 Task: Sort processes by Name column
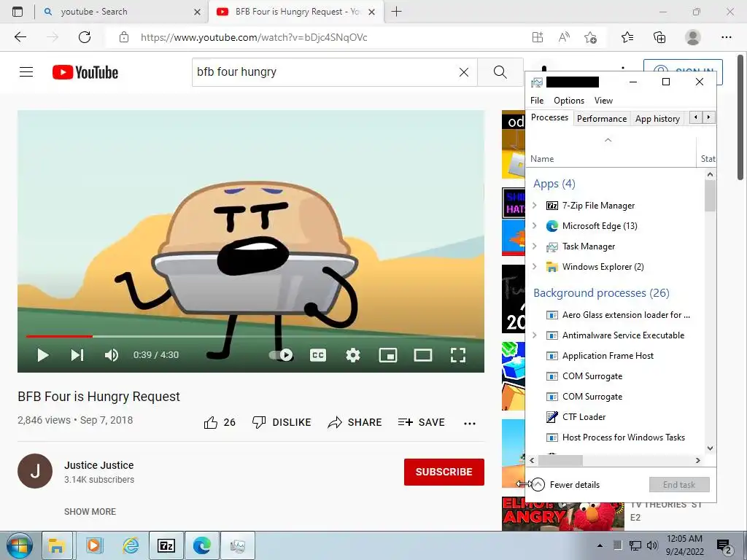(542, 158)
